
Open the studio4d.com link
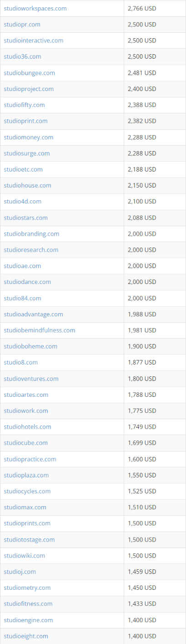click(x=22, y=201)
